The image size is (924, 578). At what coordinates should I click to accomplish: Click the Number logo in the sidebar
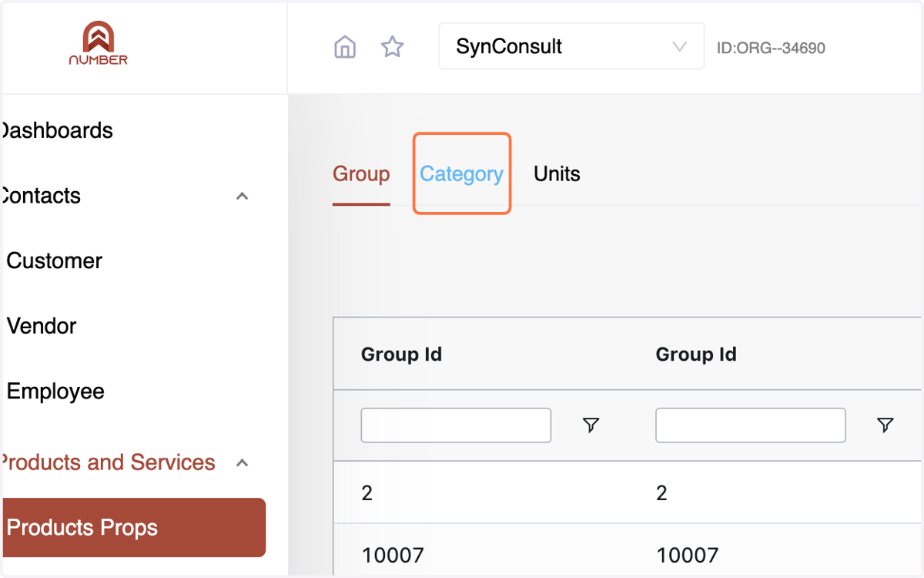(98, 43)
